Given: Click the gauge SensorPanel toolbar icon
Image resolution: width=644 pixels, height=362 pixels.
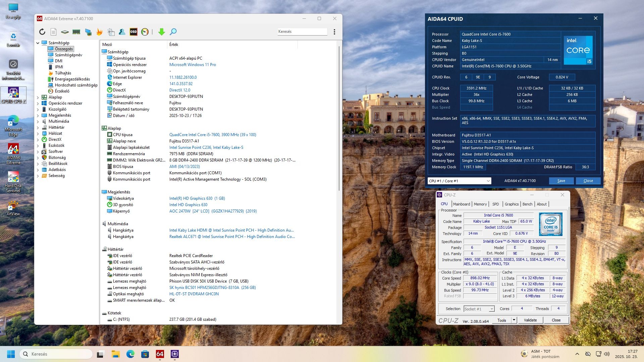Looking at the screenshot, I should point(145,32).
